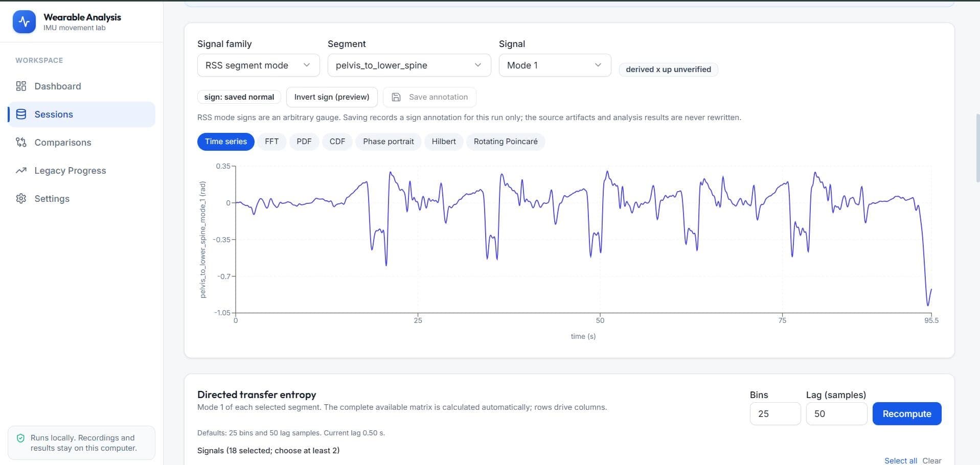Viewport: 980px width, 465px height.
Task: Click the Comparisons branch icon
Action: tap(21, 142)
